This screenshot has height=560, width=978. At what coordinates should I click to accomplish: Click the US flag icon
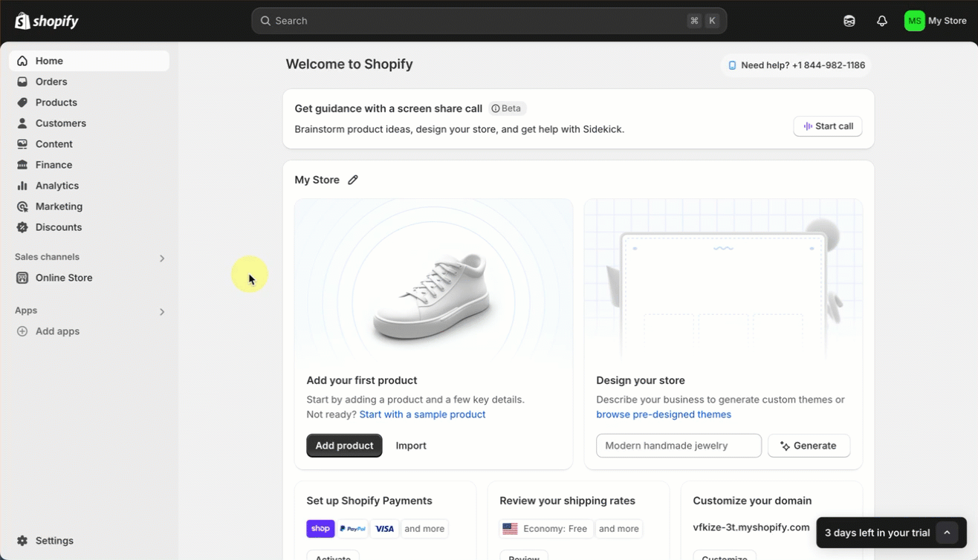tap(510, 529)
